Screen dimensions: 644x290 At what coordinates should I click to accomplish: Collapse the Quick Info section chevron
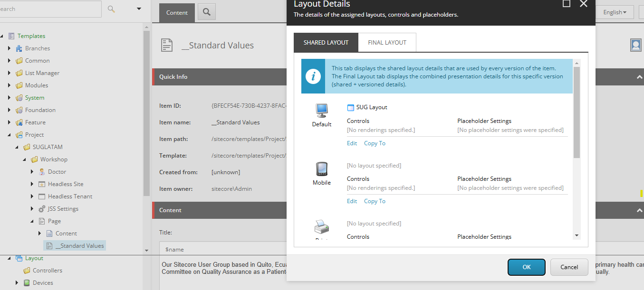pyautogui.click(x=640, y=77)
